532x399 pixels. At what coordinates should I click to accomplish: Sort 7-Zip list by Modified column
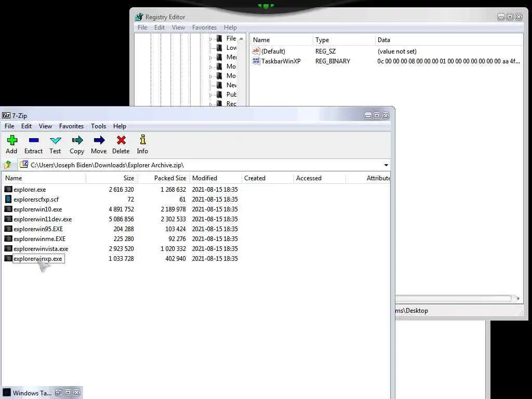click(x=216, y=178)
